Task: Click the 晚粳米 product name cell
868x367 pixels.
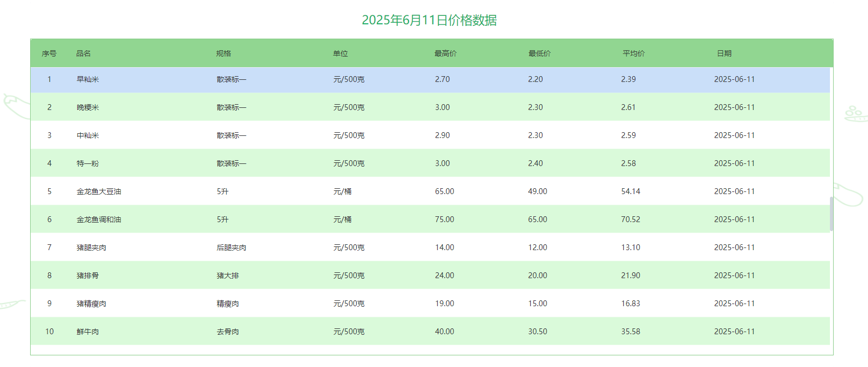Action: coord(88,107)
